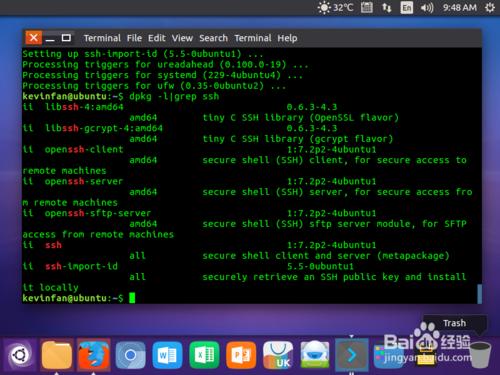Open the Excel app in the dock
Viewport: 500px width, 375px height.
coord(204,355)
